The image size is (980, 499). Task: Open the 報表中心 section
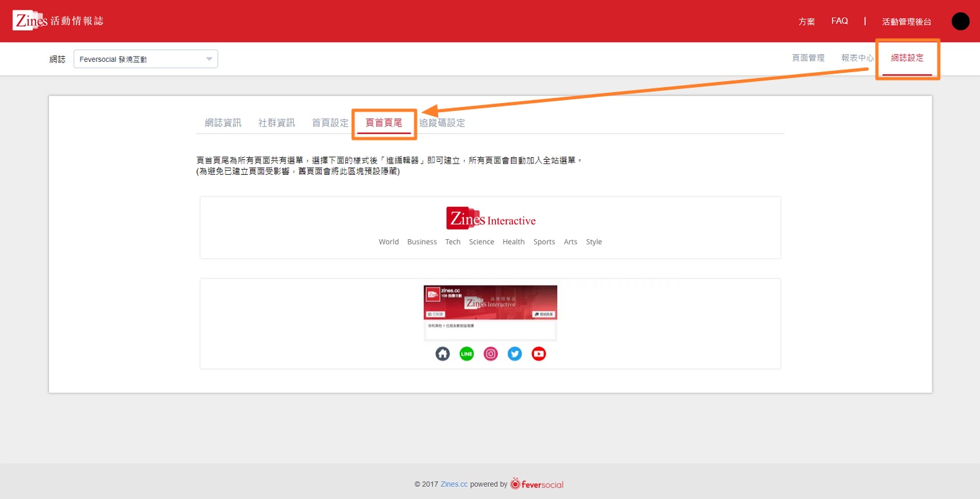pyautogui.click(x=857, y=58)
